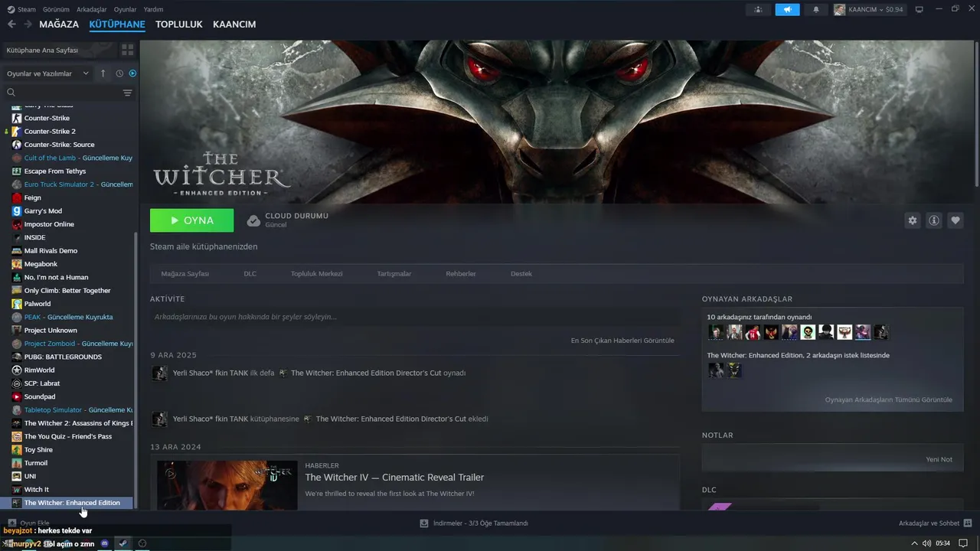Image resolution: width=980 pixels, height=551 pixels.
Task: Open the friends group icon in title bar
Action: coord(758,9)
